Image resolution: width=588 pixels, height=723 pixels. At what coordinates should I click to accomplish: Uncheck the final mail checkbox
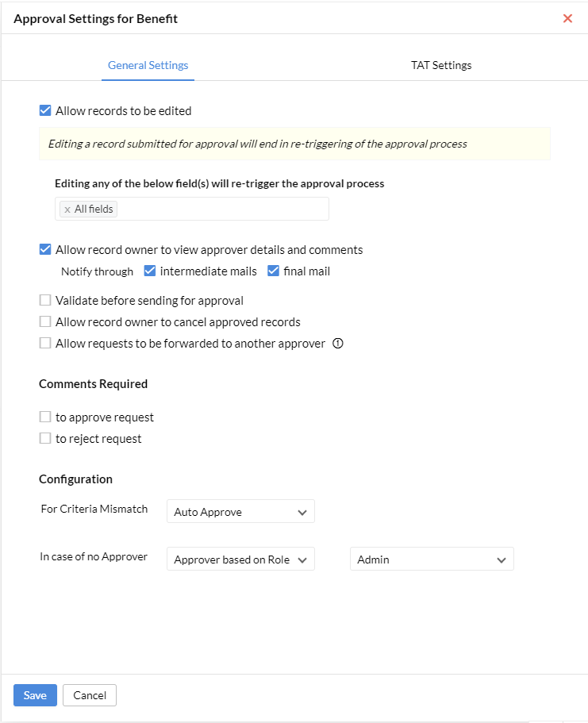(274, 271)
